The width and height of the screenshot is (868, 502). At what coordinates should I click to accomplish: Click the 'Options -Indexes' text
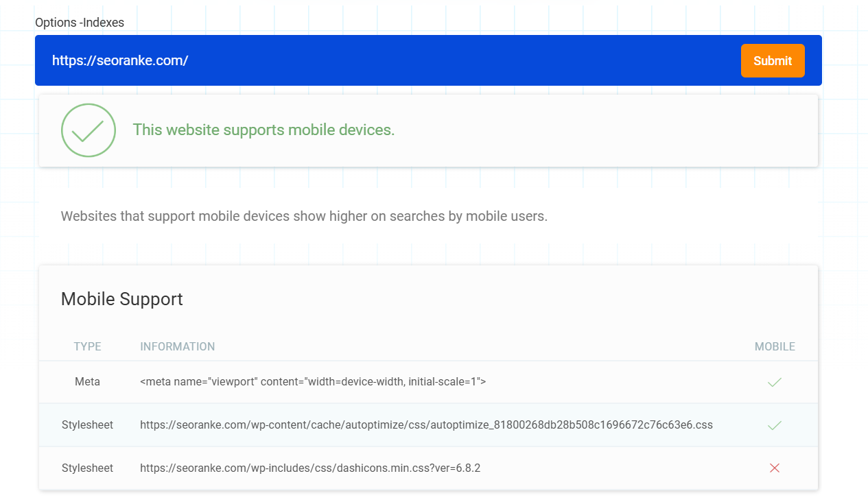(x=80, y=23)
